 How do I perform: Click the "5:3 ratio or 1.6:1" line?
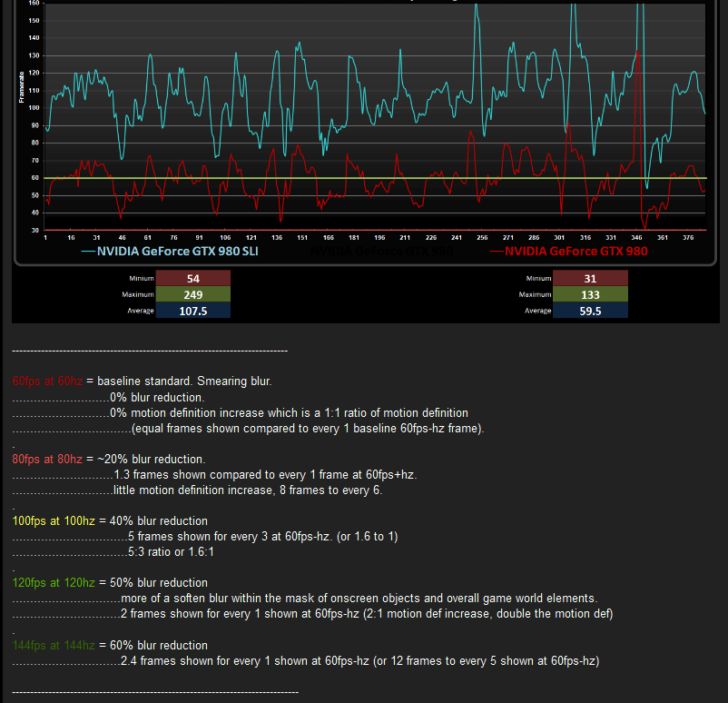click(x=177, y=552)
